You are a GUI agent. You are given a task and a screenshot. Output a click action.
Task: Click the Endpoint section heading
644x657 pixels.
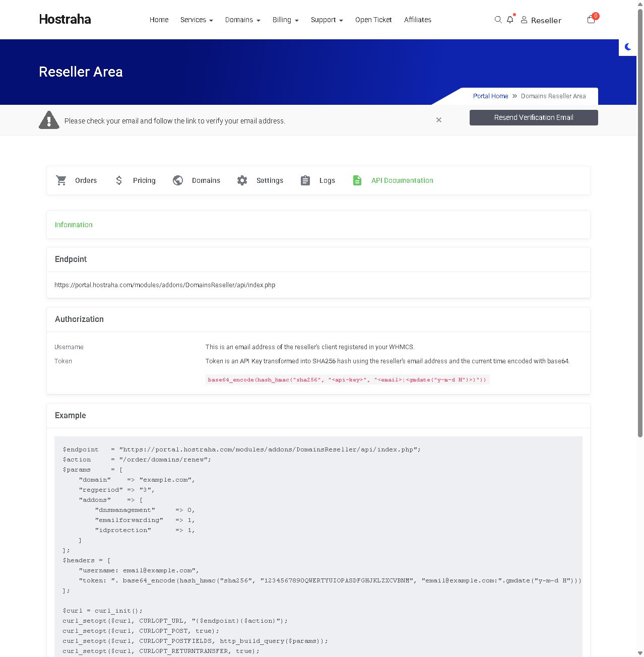[x=71, y=259]
